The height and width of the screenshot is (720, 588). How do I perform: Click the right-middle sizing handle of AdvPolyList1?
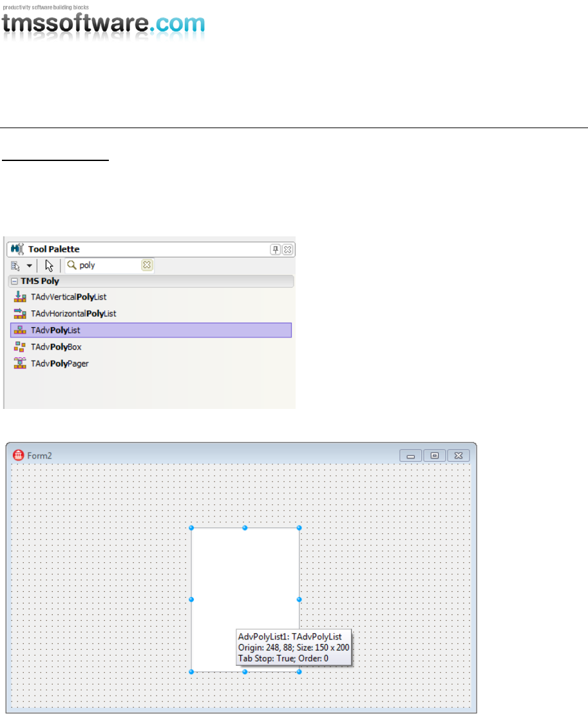[x=299, y=600]
